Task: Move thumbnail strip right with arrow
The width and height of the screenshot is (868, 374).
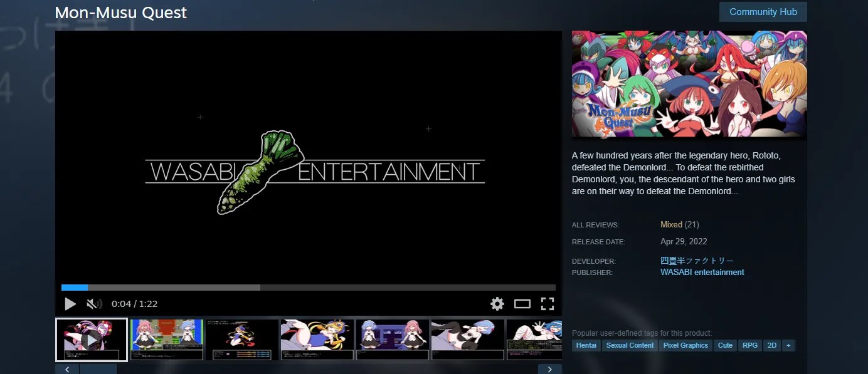Action: pos(550,369)
